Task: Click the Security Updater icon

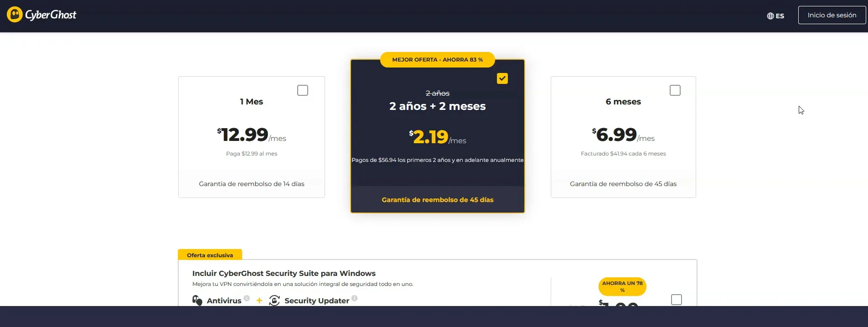Action: (x=274, y=301)
